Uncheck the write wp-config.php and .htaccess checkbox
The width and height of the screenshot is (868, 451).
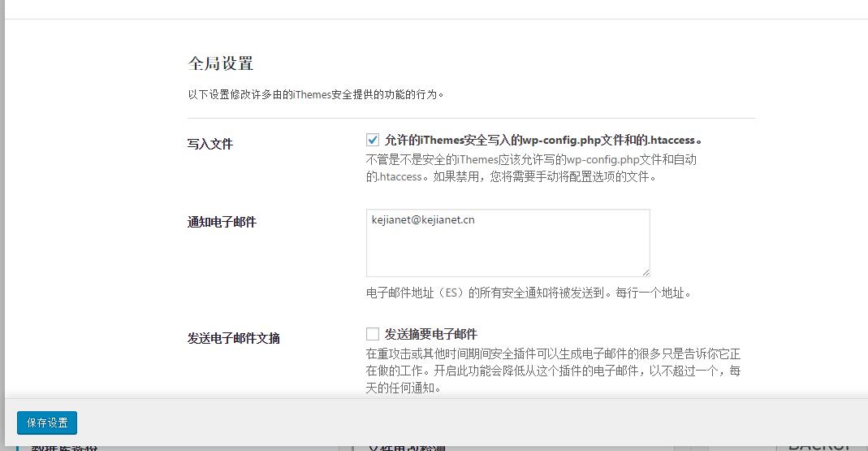click(x=373, y=140)
